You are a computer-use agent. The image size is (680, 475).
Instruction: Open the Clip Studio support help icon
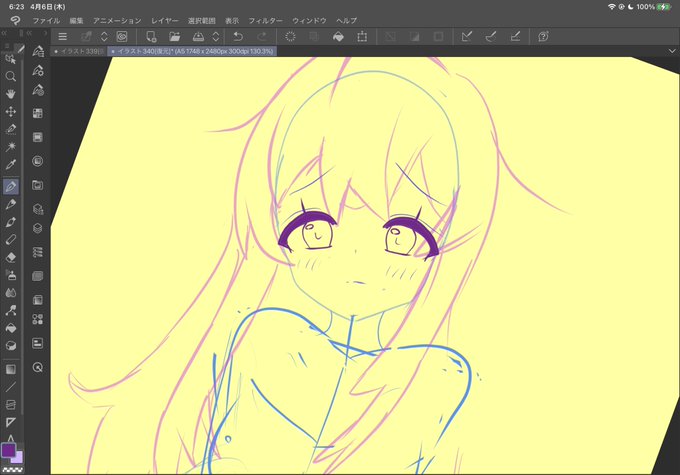[543, 36]
